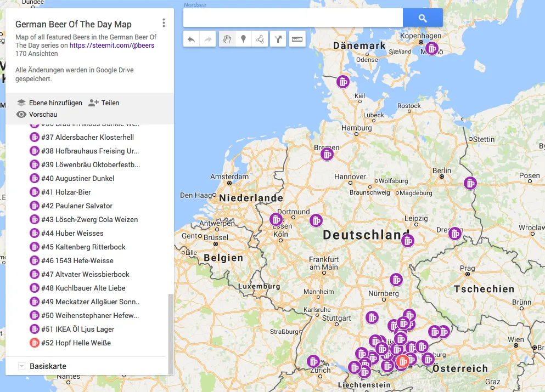Click the Prag city label

[467, 268]
